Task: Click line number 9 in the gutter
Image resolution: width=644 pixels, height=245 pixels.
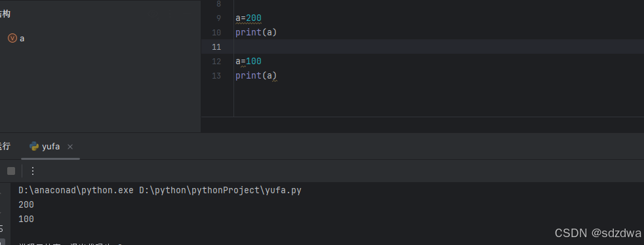Action: [x=218, y=18]
